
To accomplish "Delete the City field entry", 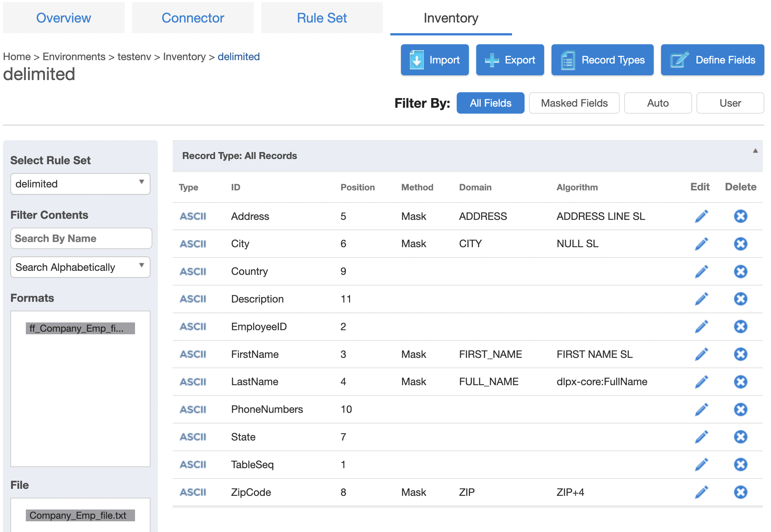I will (x=740, y=244).
